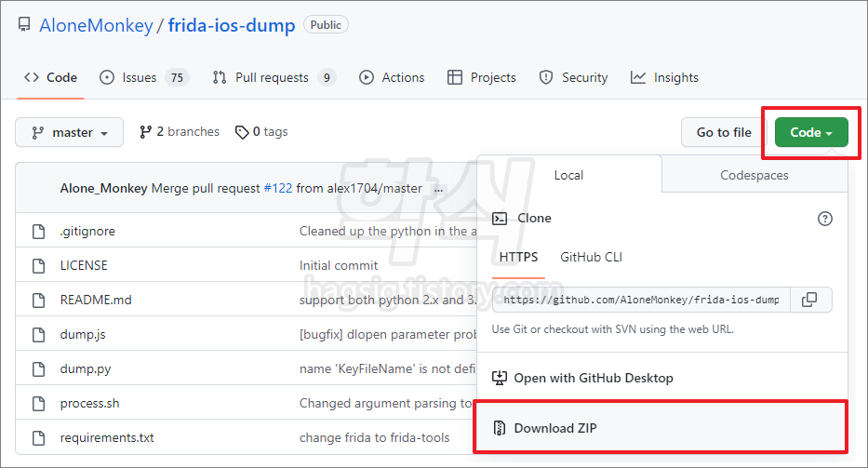Image resolution: width=868 pixels, height=468 pixels.
Task: Click the Projects table icon
Action: tap(455, 77)
